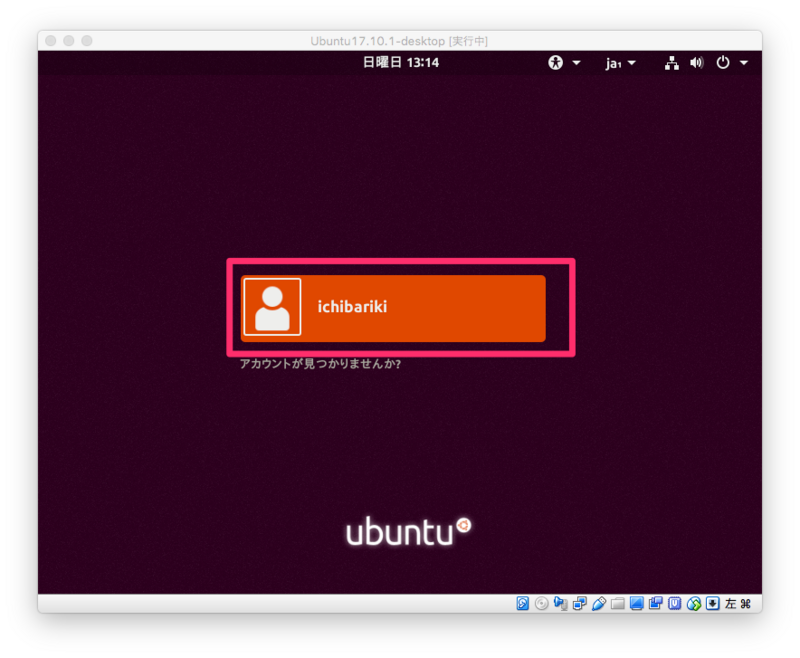Click the VirtualBox video capture icon
Screen dimensions: 800x658
(655, 603)
